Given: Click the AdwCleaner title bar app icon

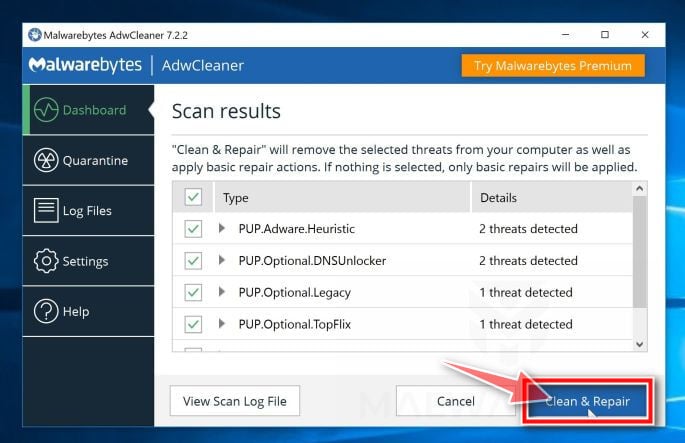Looking at the screenshot, I should click(x=35, y=35).
